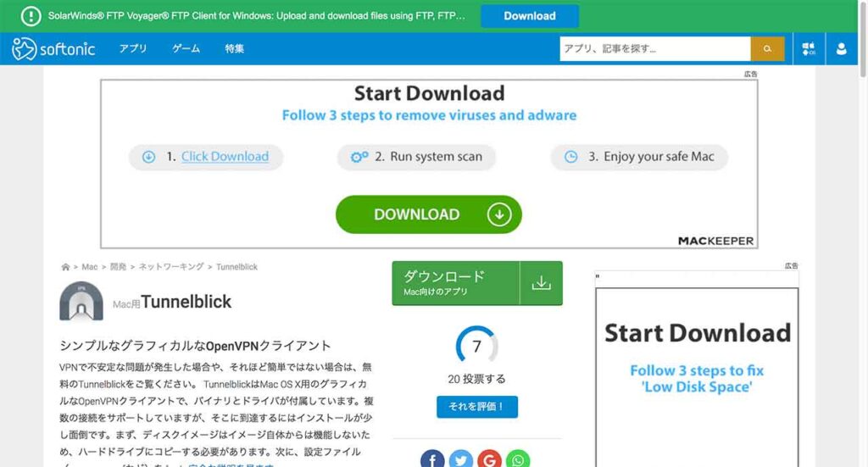The image size is (868, 467).
Task: Click the home icon in breadcrumb
Action: 65,267
